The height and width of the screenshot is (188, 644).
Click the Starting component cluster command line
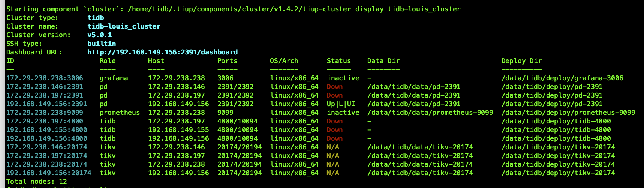(x=234, y=9)
